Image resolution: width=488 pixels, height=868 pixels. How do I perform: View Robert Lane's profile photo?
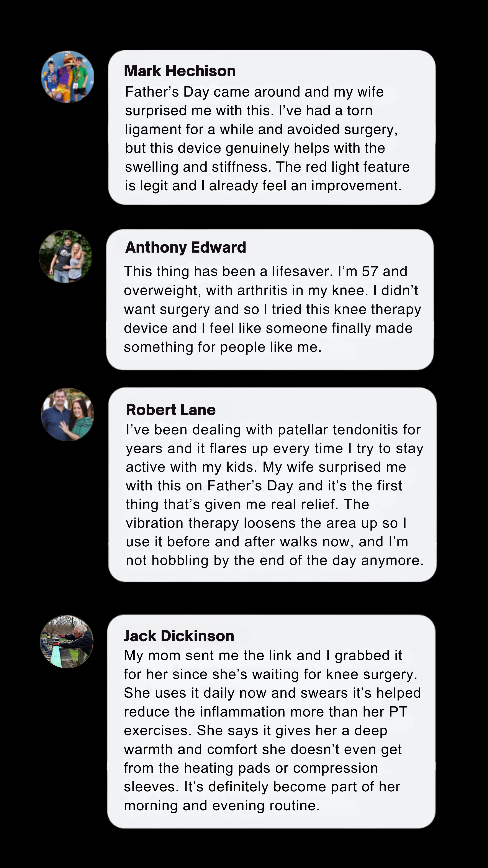(x=67, y=414)
